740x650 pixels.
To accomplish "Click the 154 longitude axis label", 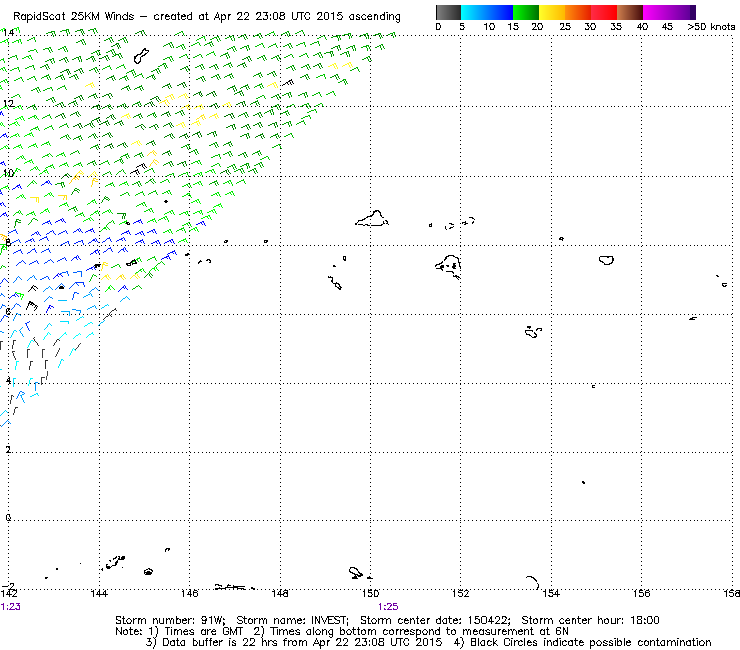I will pos(551,593).
